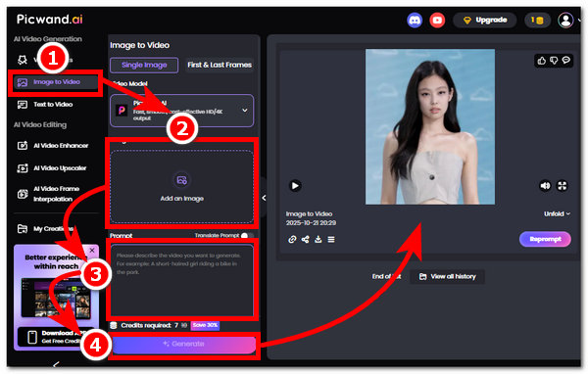588x374 pixels.
Task: Open the more options list icon
Action: coord(331,239)
